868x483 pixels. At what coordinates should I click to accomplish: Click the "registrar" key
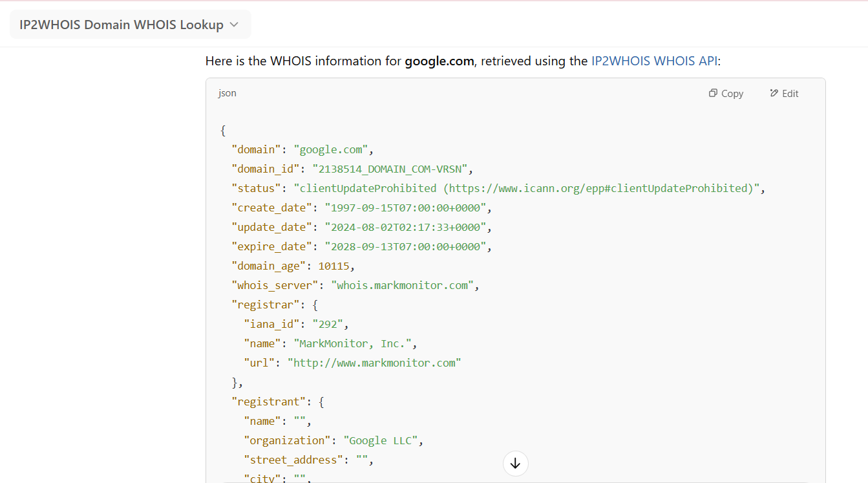tap(266, 305)
